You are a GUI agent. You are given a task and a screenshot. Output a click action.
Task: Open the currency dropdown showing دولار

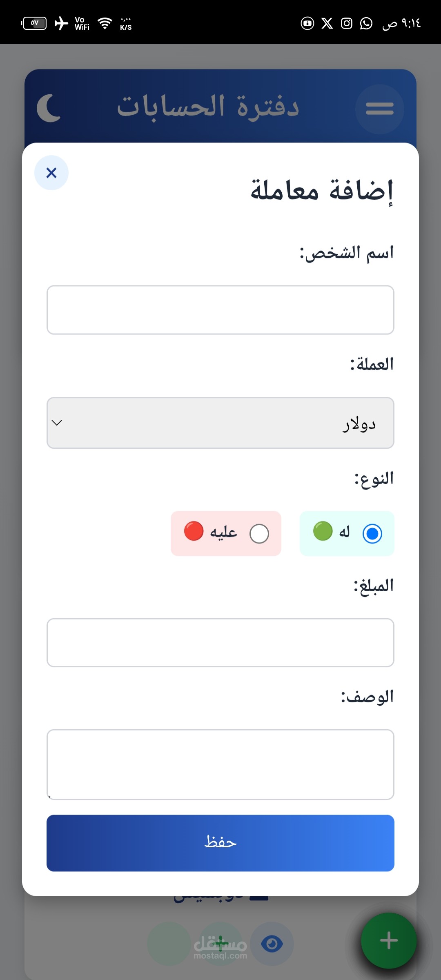[220, 423]
